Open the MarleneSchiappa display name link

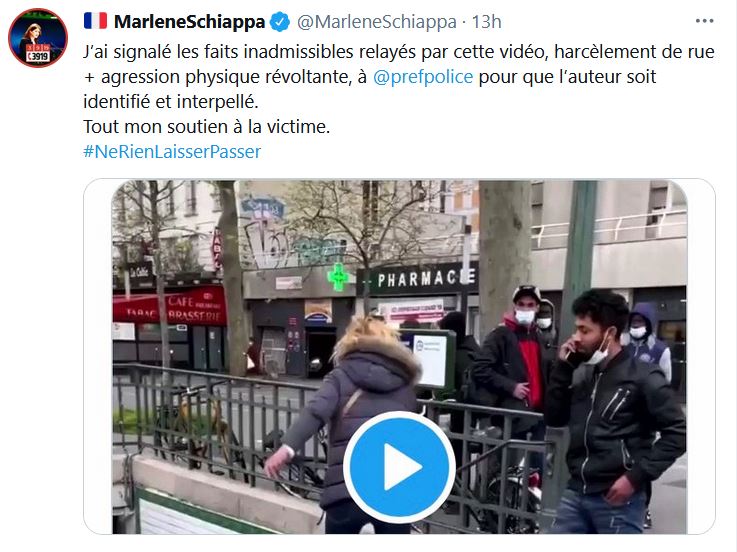(x=189, y=22)
